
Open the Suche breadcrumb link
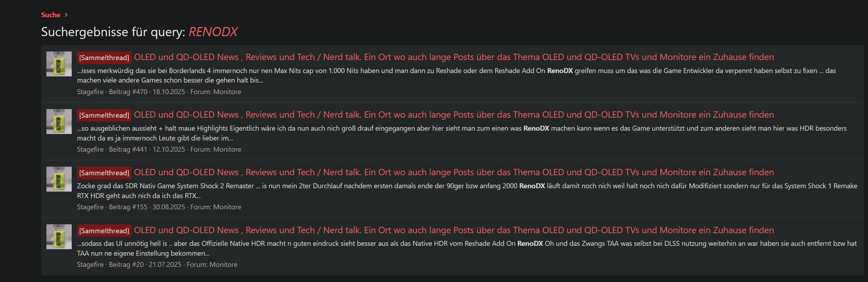[x=50, y=15]
